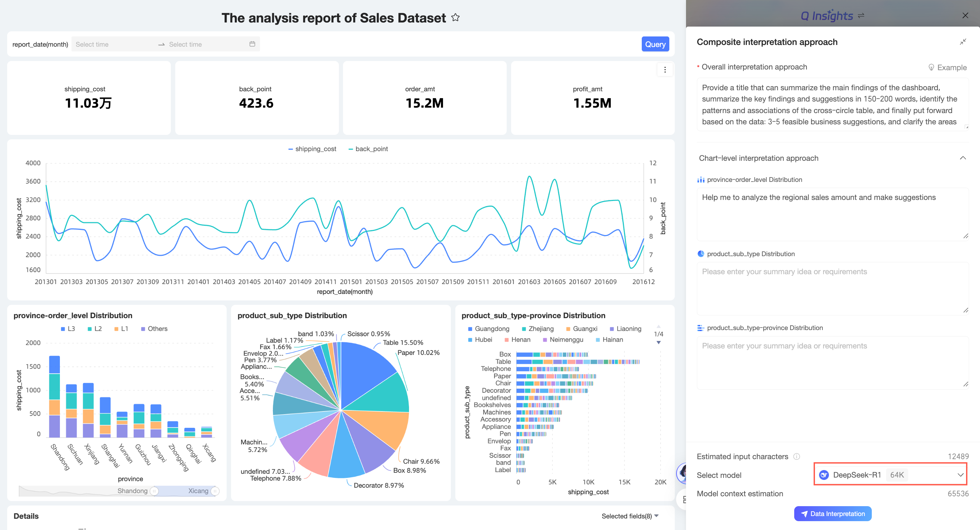Click the Xicang slider handle under province chart
The width and height of the screenshot is (980, 530).
pos(215,491)
